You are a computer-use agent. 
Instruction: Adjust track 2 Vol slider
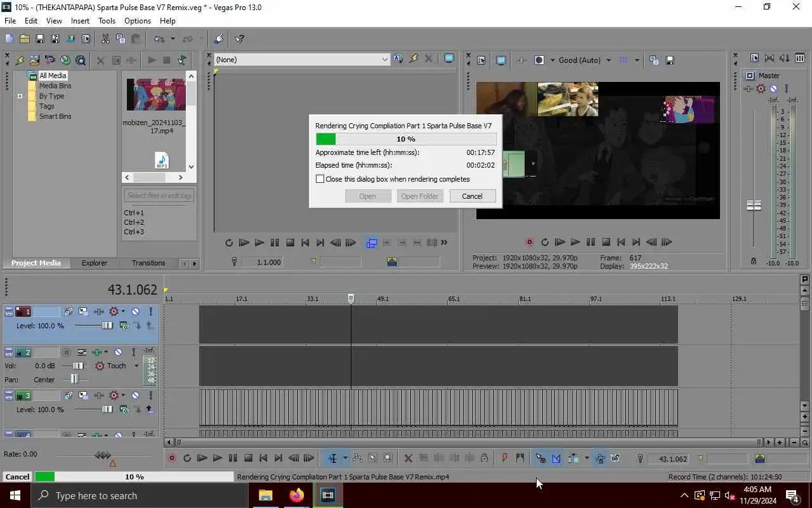pos(77,366)
